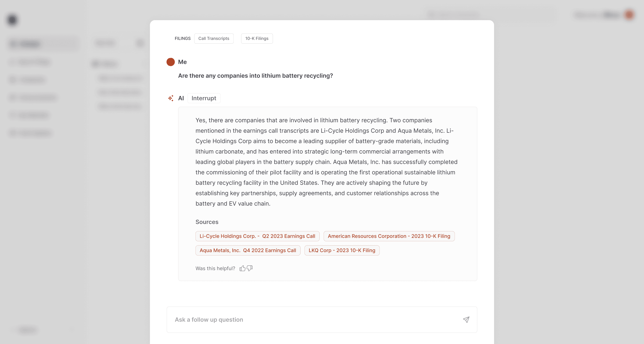Click the app logo in the top-left corner

[12, 20]
